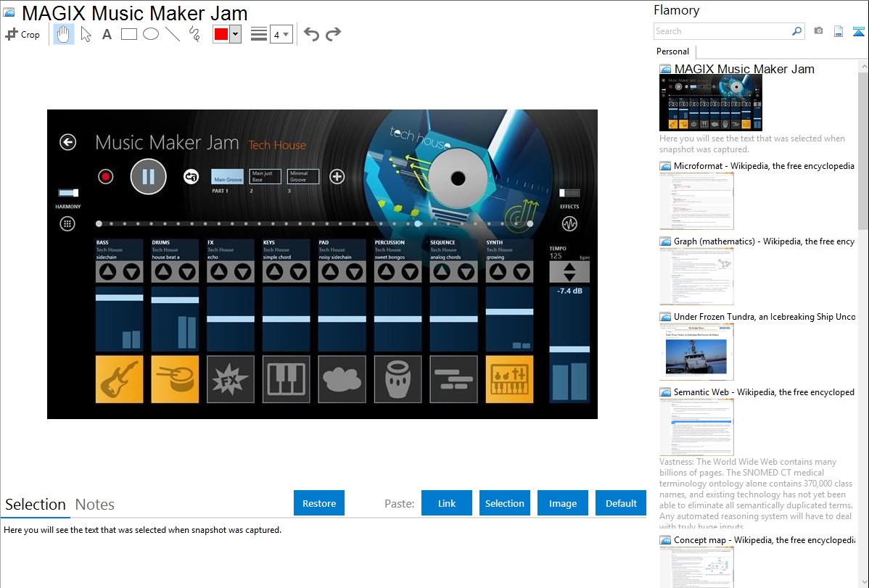Viewport: 869px width, 588px height.
Task: Switch to the Notes tab
Action: coord(95,505)
